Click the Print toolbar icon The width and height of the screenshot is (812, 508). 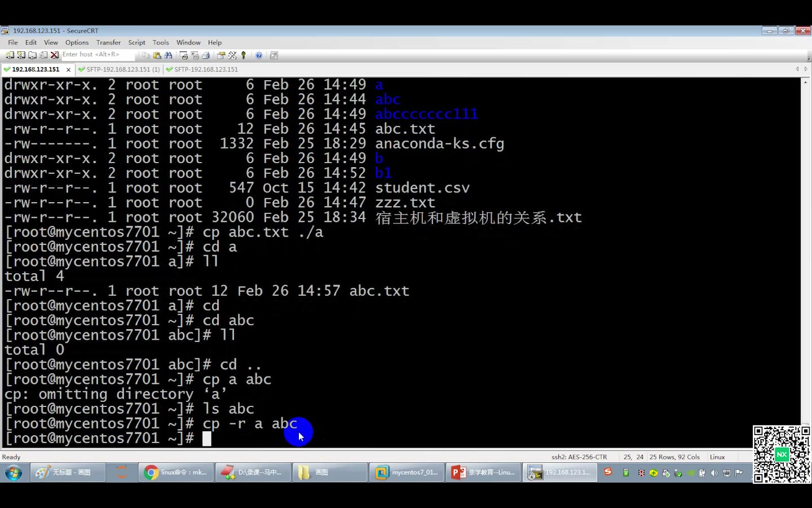(205, 55)
